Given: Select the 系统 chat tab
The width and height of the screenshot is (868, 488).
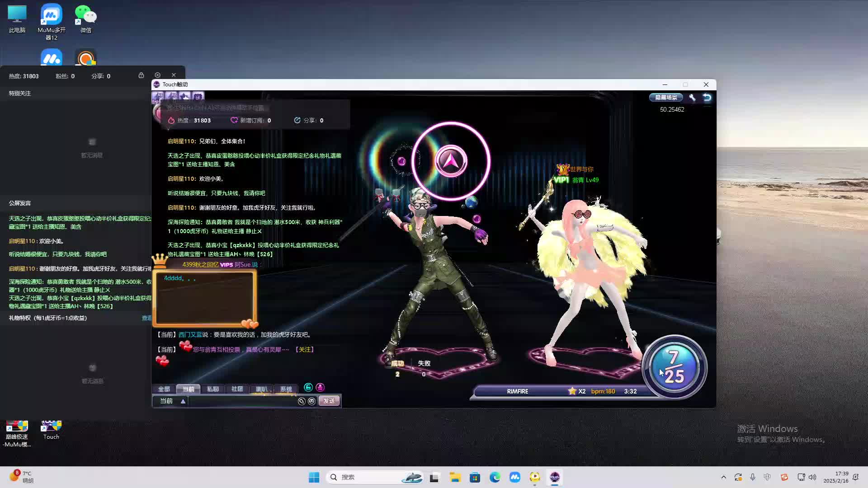Looking at the screenshot, I should (286, 389).
